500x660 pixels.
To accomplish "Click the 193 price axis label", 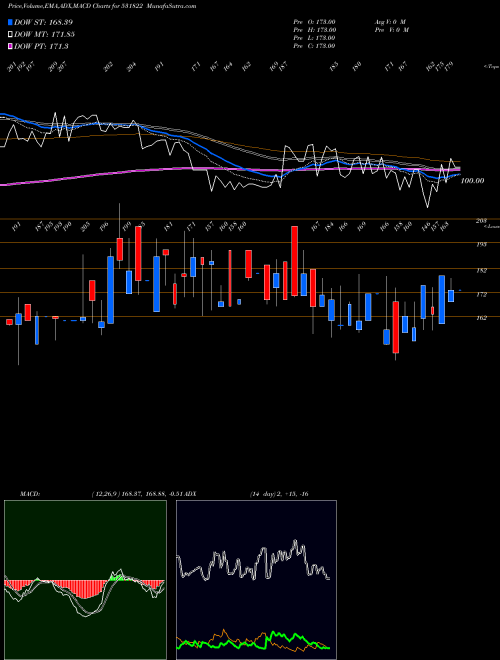I will point(481,244).
